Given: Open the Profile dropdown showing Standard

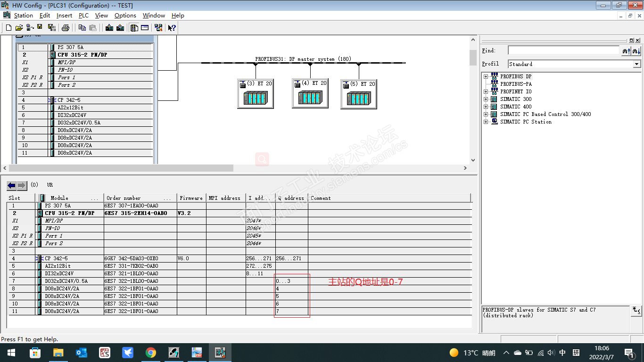Looking at the screenshot, I should point(637,64).
